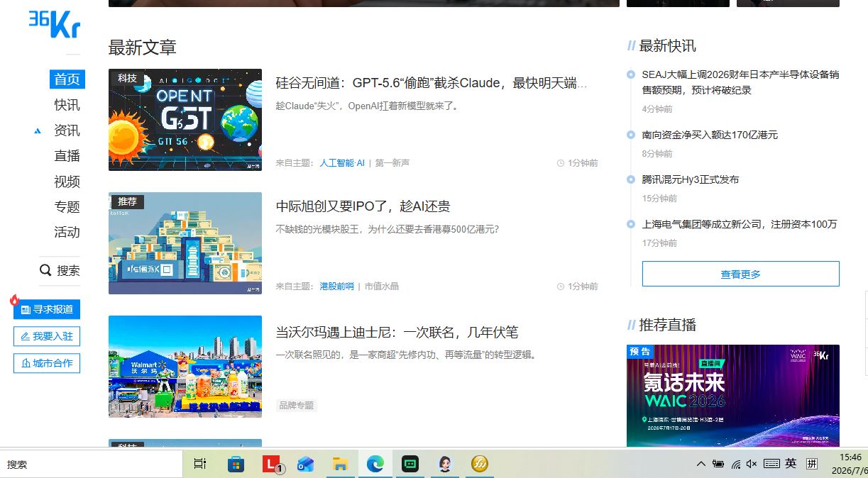The height and width of the screenshot is (478, 868).
Task: Open Microsoft Edge from the taskbar
Action: point(375,464)
